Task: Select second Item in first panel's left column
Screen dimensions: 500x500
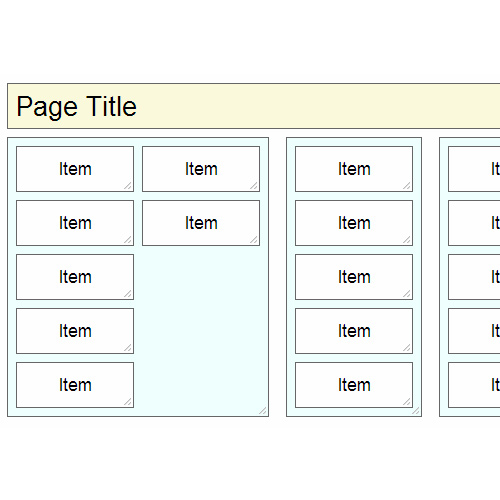Action: pyautogui.click(x=75, y=223)
